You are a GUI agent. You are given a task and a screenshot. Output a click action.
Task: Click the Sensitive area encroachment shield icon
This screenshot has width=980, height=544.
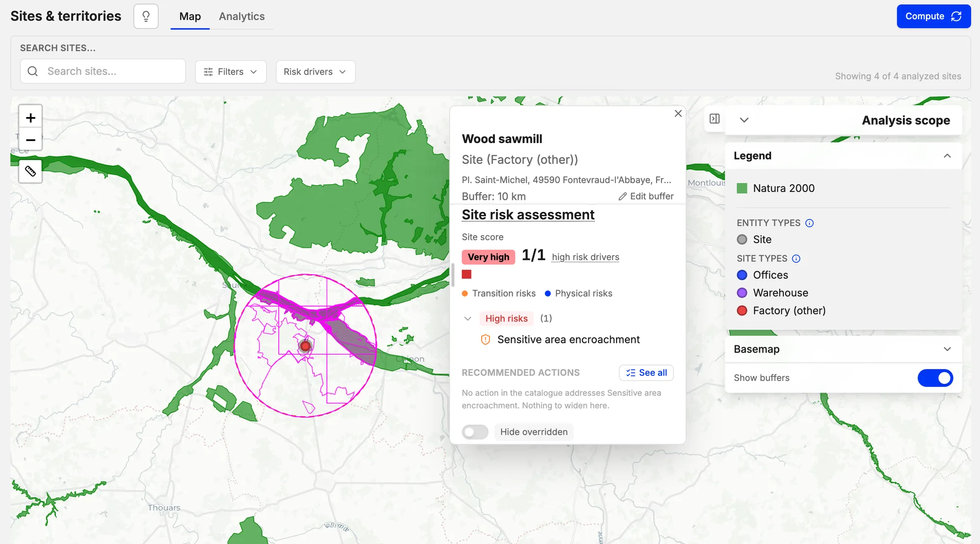485,339
